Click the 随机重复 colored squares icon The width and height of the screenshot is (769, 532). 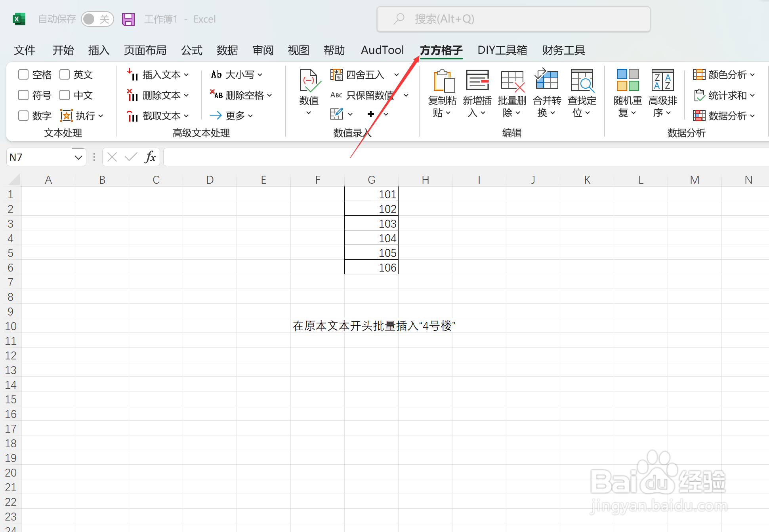coord(628,80)
